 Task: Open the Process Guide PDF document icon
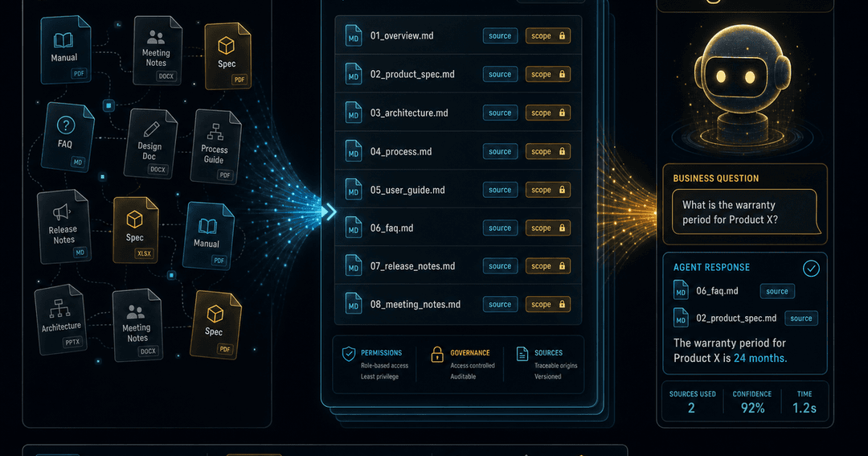click(x=216, y=147)
